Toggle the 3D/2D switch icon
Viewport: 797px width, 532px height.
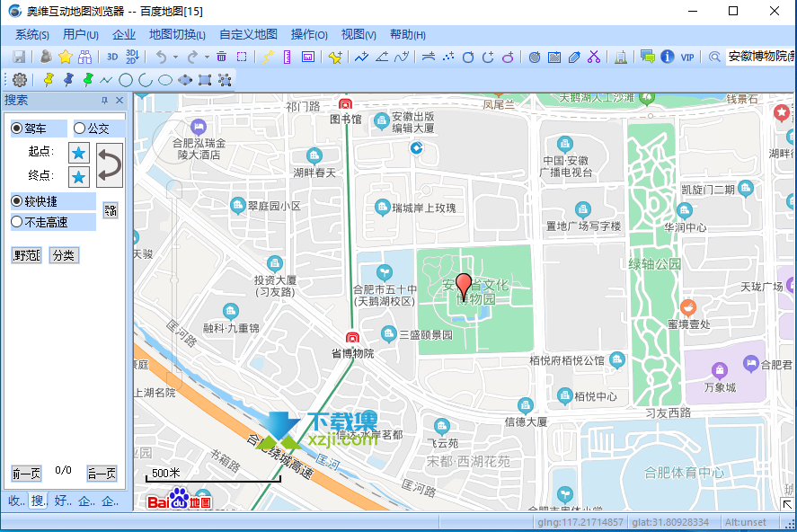click(132, 57)
